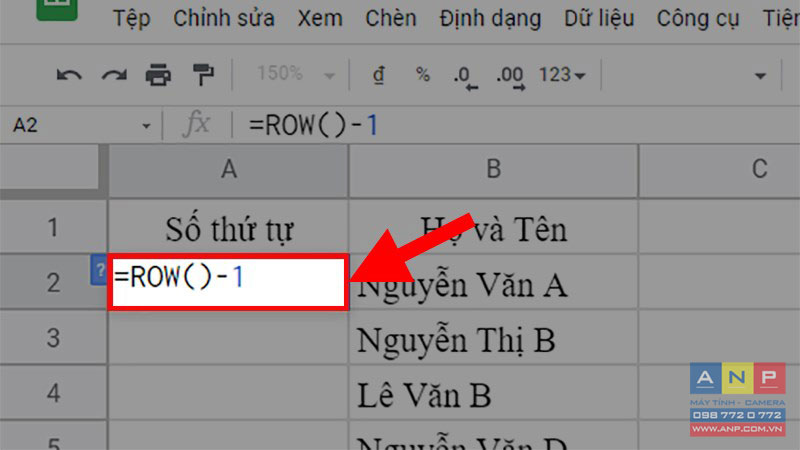
Task: Open the font dropdown arrow in toolbar
Action: tap(760, 76)
